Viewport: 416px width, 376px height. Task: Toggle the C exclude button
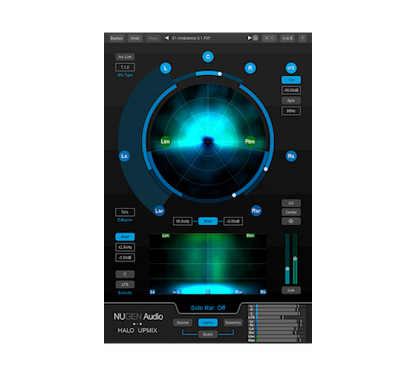click(125, 274)
